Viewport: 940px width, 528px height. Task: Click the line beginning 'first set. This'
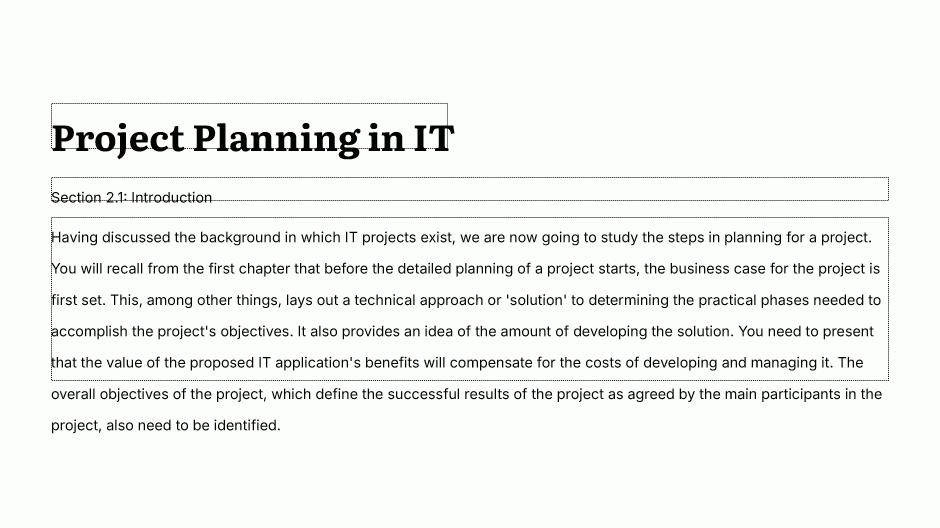click(466, 300)
